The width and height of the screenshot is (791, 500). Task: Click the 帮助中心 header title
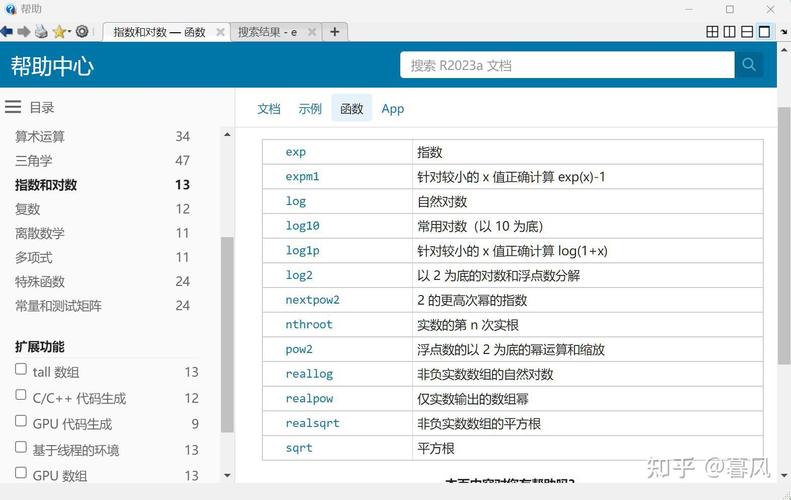(x=52, y=66)
